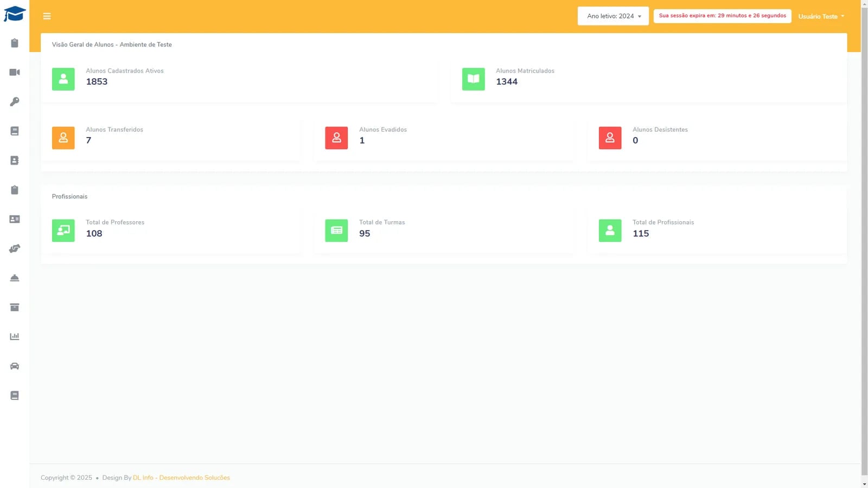Click the clipboard icon above the camera icon
The width and height of the screenshot is (868, 488).
[15, 43]
